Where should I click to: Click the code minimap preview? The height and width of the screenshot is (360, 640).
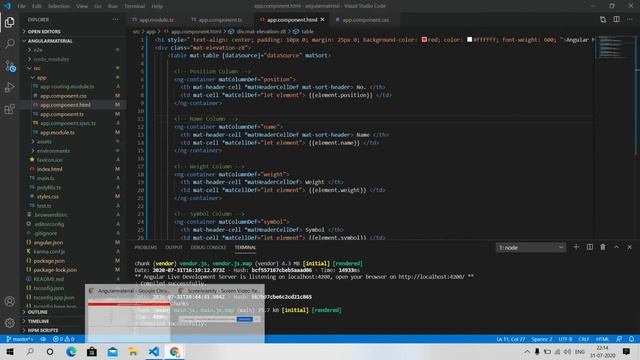(x=613, y=48)
